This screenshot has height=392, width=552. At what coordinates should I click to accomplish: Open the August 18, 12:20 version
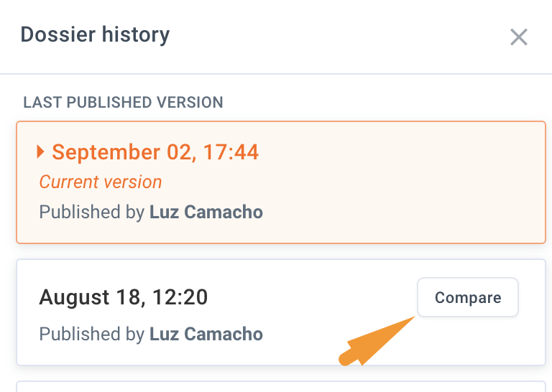[124, 297]
